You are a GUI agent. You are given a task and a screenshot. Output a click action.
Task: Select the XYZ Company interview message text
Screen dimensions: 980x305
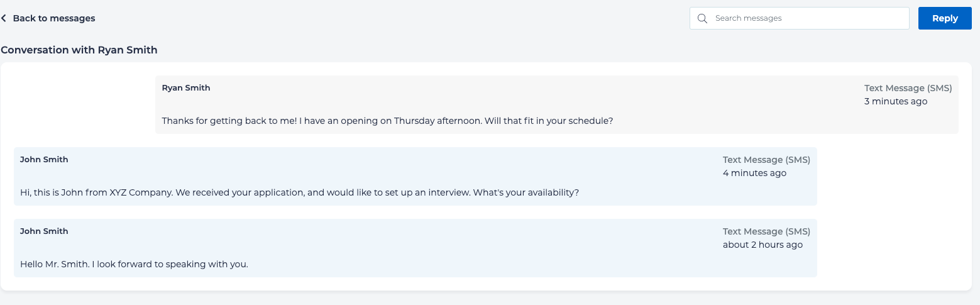point(299,192)
